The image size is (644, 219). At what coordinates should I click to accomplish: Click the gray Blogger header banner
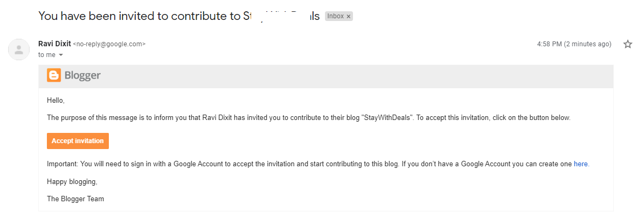[350, 76]
